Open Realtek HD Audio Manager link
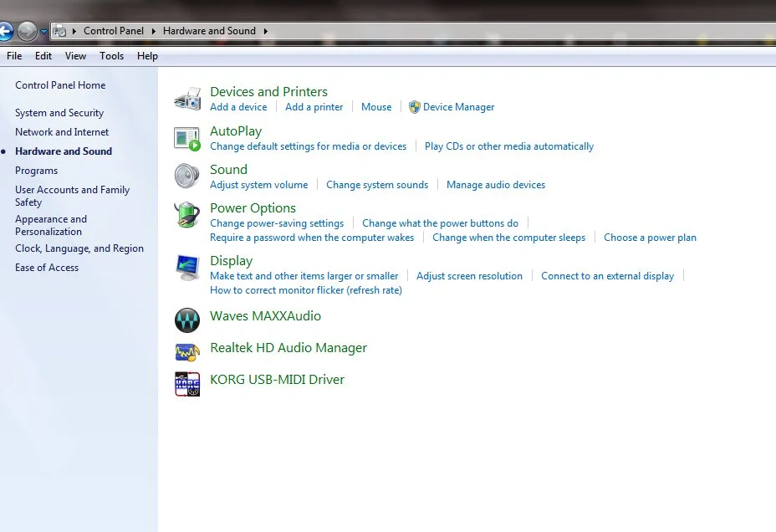 click(x=288, y=348)
